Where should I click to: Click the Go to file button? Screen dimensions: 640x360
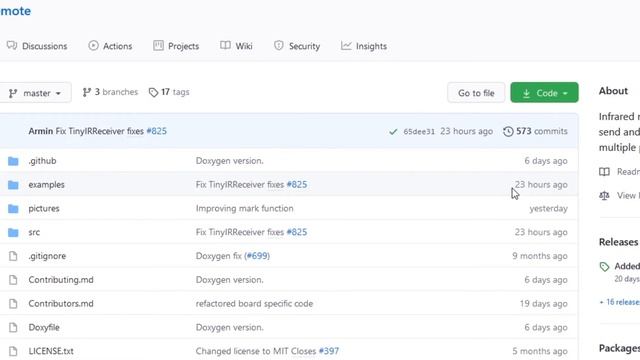coord(476,93)
